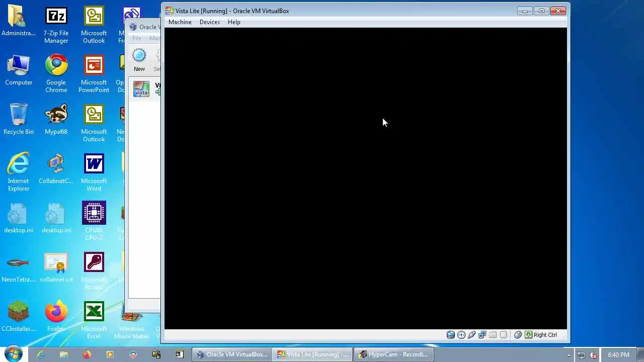Open Internet Explorer desktop icon
Image resolution: width=644 pixels, height=362 pixels.
[19, 172]
